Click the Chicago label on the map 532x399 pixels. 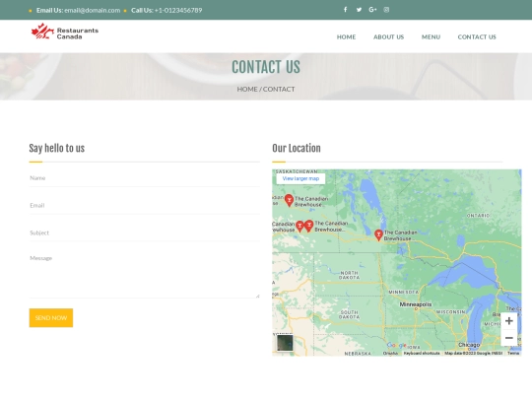(469, 345)
